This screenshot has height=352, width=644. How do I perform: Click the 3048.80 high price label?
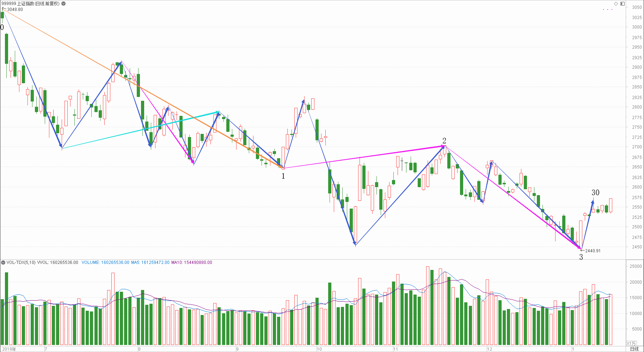pyautogui.click(x=15, y=10)
